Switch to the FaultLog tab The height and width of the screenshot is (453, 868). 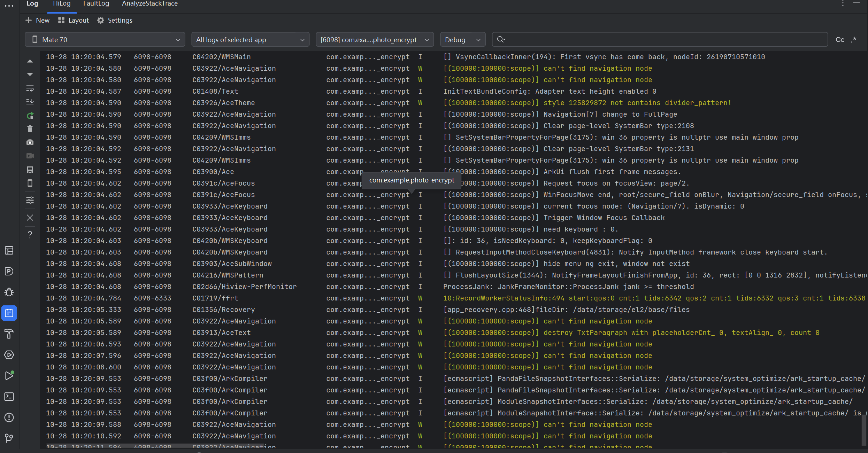96,3
